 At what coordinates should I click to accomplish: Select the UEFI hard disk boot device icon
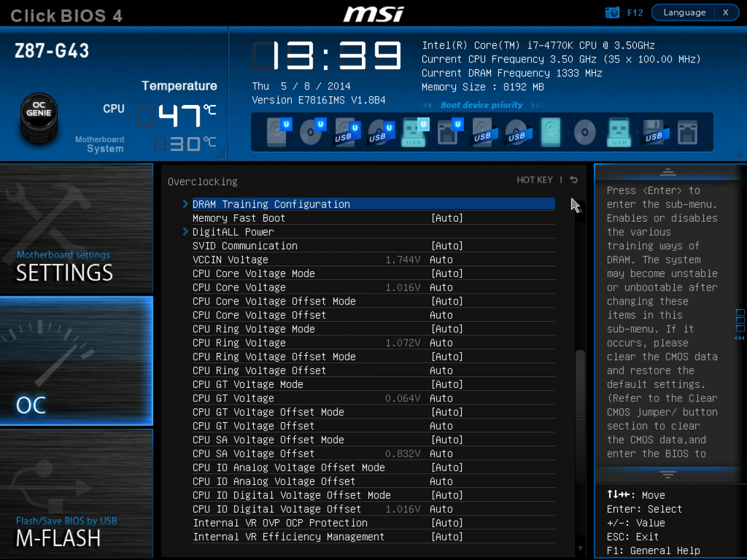click(278, 132)
